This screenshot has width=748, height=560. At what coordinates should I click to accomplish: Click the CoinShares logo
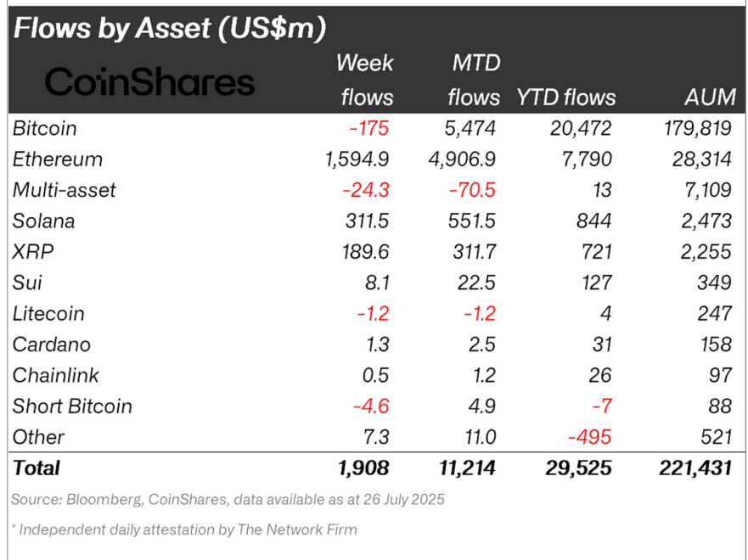pos(149,82)
